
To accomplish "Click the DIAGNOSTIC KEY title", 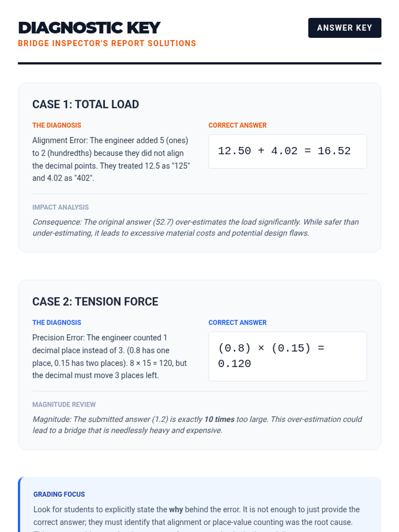I will coord(89,28).
